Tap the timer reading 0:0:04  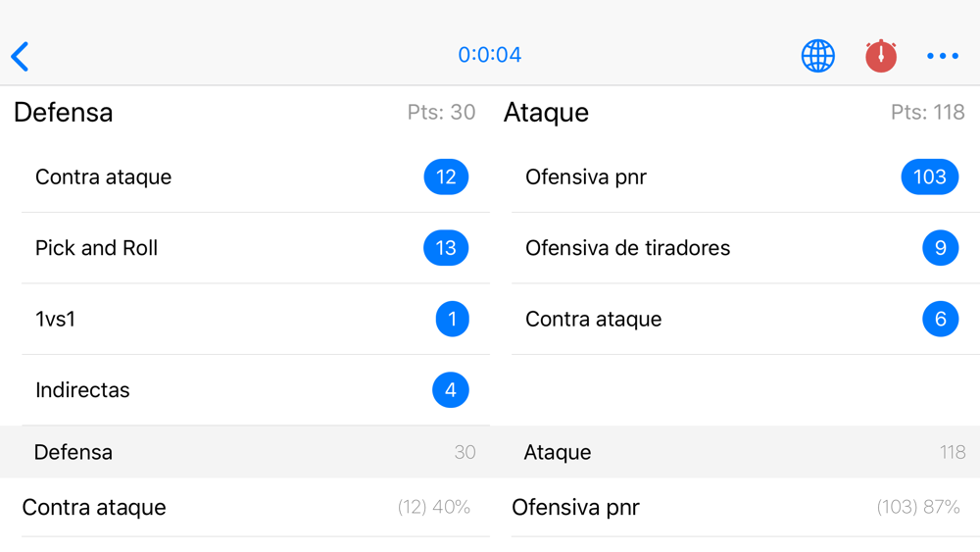point(489,55)
